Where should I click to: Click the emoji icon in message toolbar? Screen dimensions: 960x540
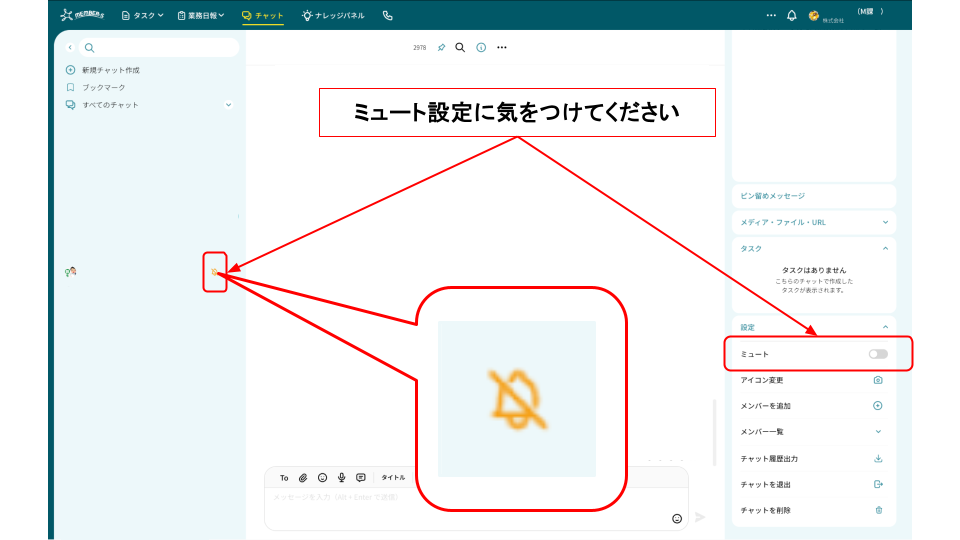tap(322, 478)
